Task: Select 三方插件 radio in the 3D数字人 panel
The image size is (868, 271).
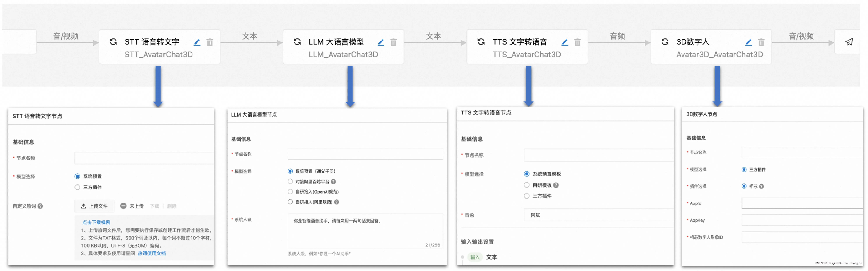Action: point(744,170)
